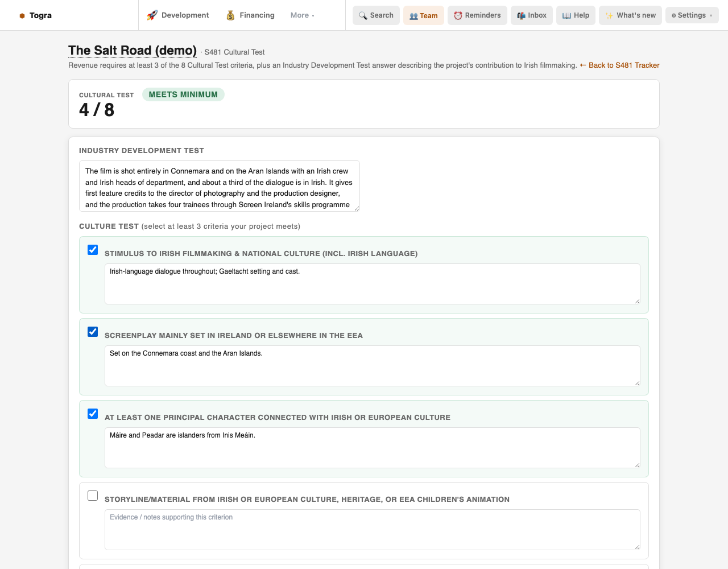
Task: Click the MEETS MINIMUM status badge
Action: (x=183, y=94)
